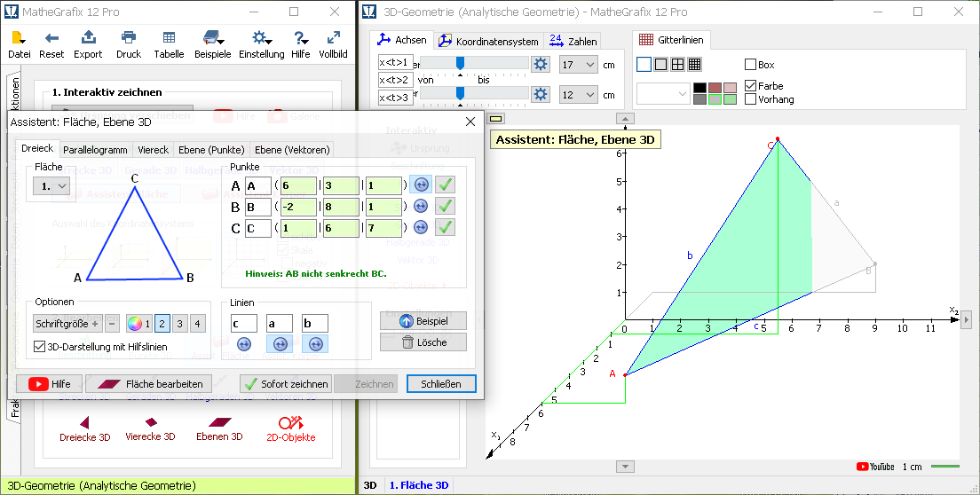Viewport: 980px width, 495px height.
Task: Open the 2D-Objekte tool
Action: point(290,429)
